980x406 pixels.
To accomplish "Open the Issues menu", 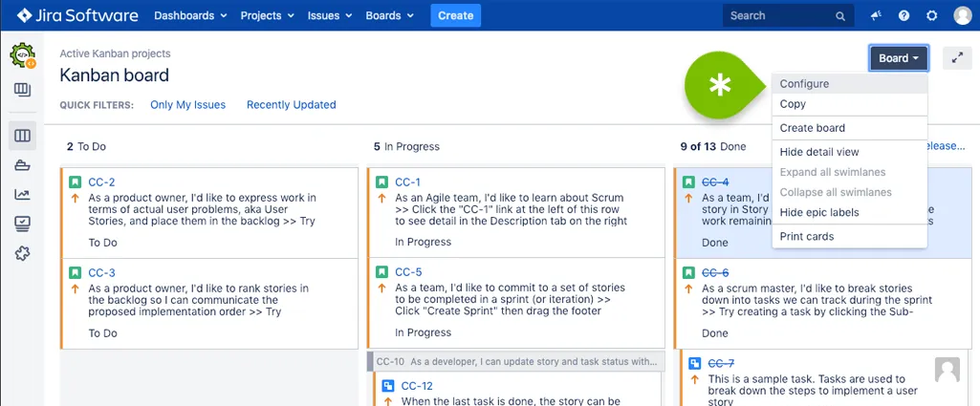I will (329, 15).
